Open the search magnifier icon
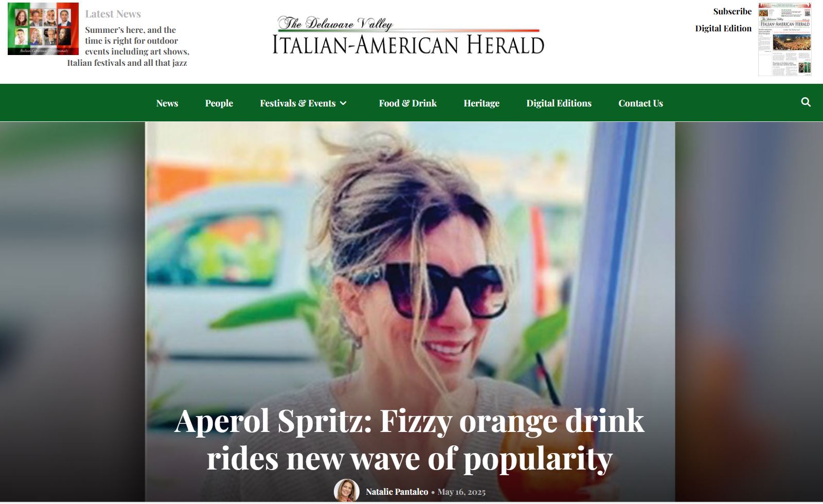Image resolution: width=823 pixels, height=504 pixels. click(806, 102)
